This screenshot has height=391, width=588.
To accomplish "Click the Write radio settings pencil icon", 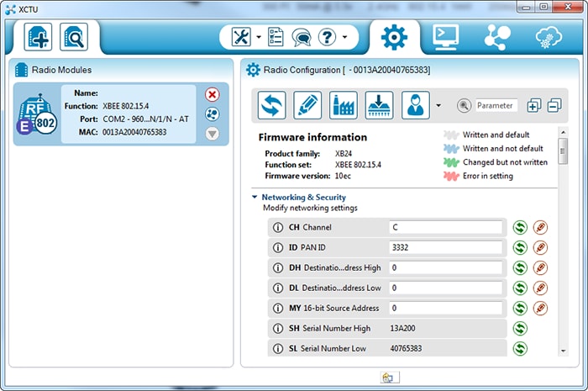I will [307, 106].
